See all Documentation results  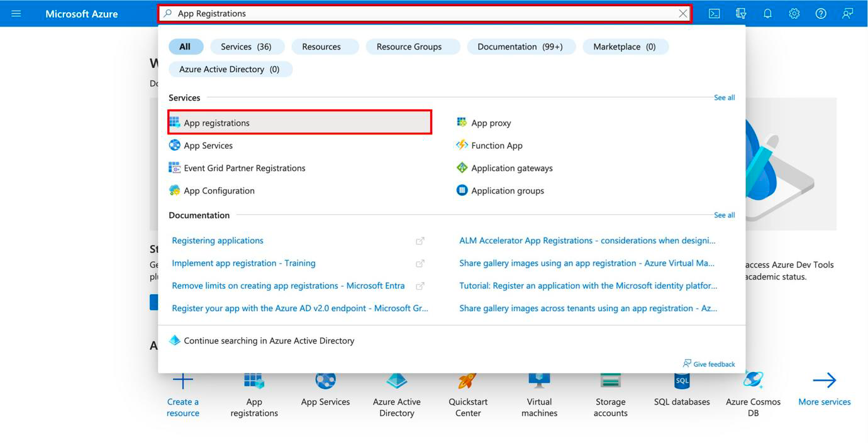pos(725,215)
